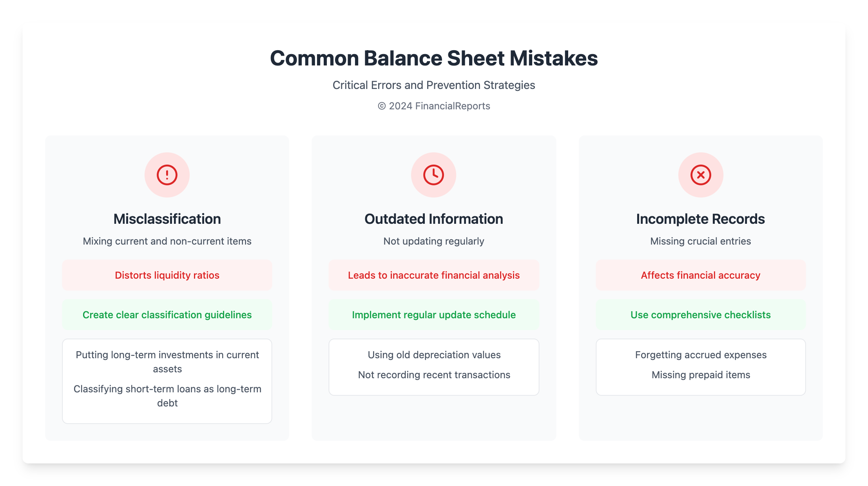Click the 'Incomplete Records' card heading

click(x=701, y=219)
